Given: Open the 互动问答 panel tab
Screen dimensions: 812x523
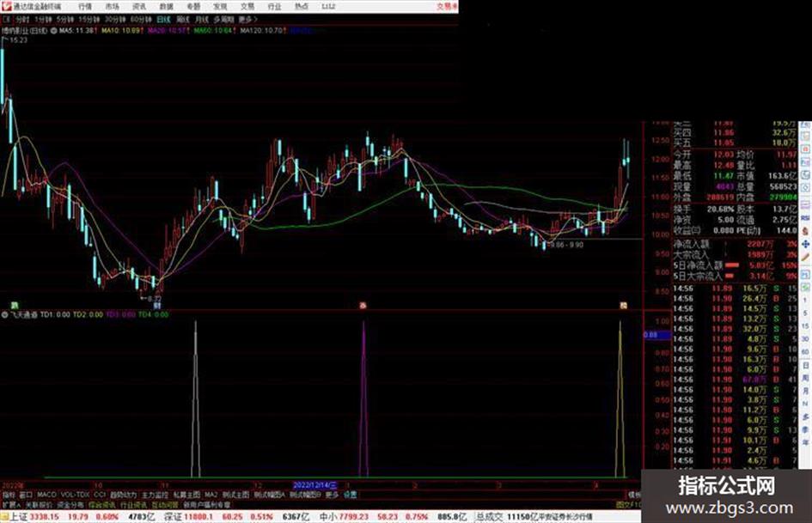Looking at the screenshot, I should coord(165,504).
